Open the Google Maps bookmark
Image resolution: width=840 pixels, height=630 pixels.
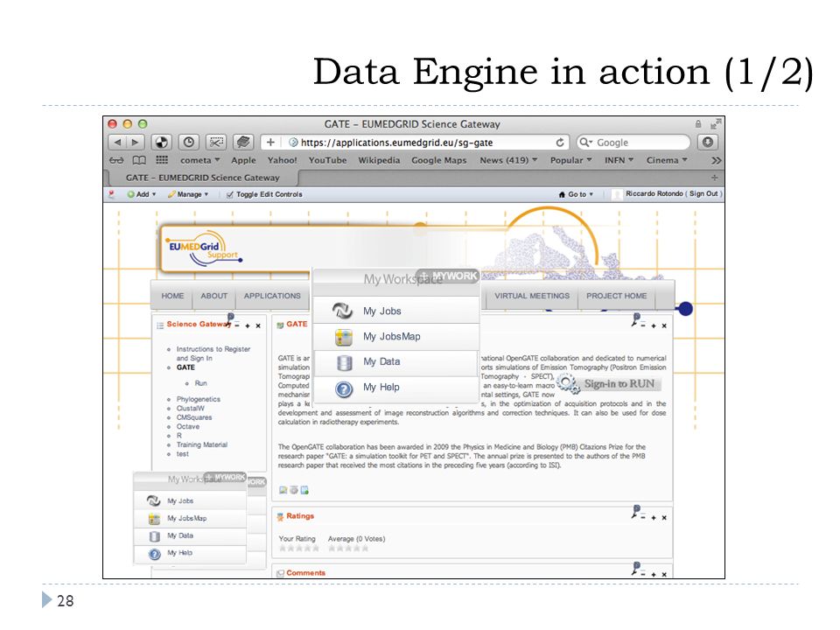pos(438,160)
